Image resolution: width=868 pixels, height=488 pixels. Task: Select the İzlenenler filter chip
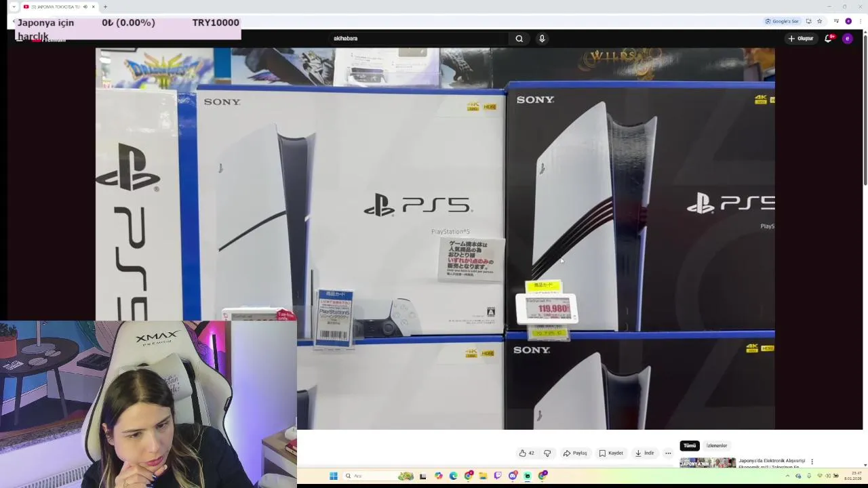[717, 445]
